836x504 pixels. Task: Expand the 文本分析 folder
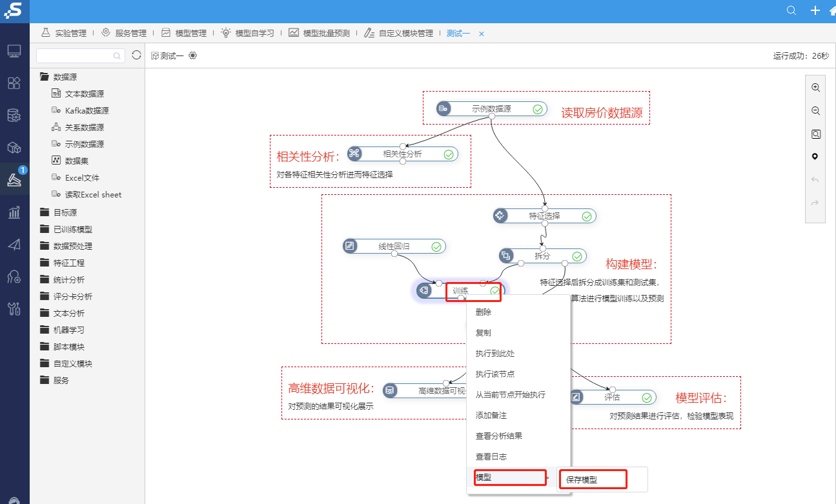(x=45, y=313)
